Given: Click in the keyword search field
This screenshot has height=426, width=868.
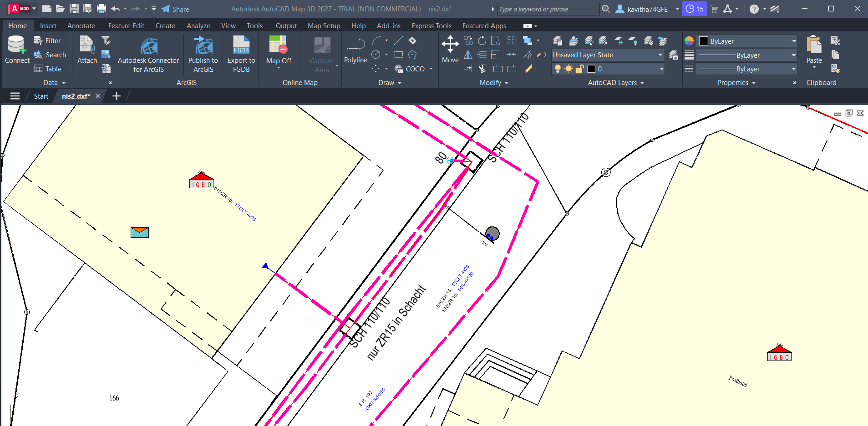Looking at the screenshot, I should click(548, 9).
